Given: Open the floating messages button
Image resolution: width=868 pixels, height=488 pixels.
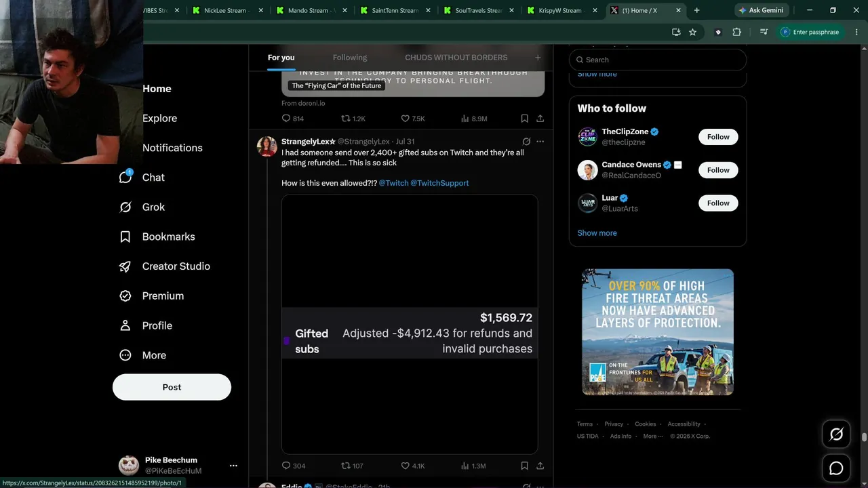Looking at the screenshot, I should click(836, 468).
